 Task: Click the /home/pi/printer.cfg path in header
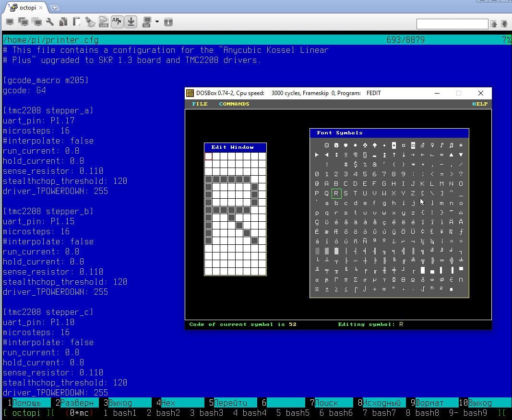coord(50,40)
